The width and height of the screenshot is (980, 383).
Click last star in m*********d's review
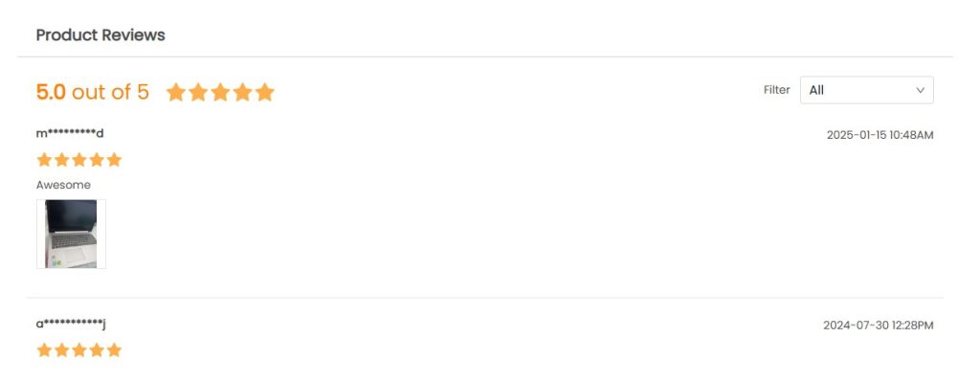[x=115, y=160]
